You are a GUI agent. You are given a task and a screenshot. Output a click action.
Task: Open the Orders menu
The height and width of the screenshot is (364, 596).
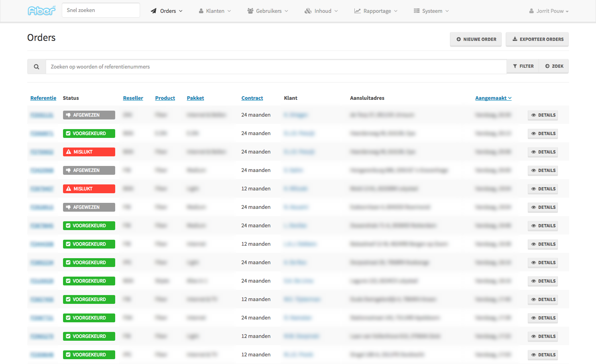point(167,11)
